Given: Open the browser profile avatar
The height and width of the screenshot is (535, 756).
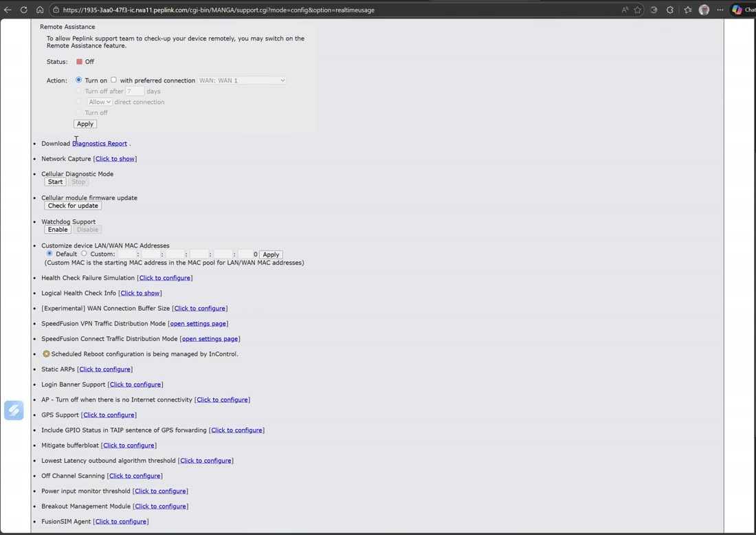Looking at the screenshot, I should click(704, 10).
